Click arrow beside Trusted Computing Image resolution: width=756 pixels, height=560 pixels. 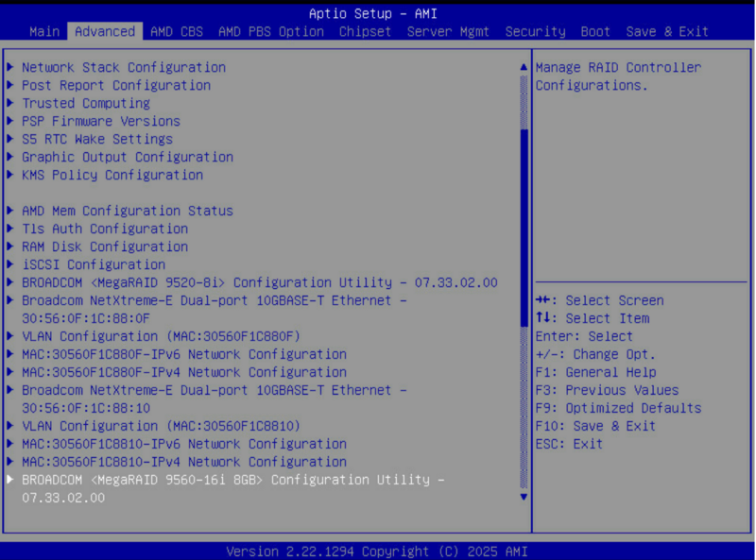(x=10, y=103)
